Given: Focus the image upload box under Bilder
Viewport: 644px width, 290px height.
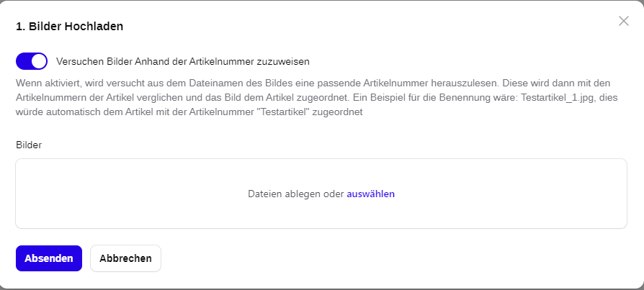Looking at the screenshot, I should click(x=321, y=194).
